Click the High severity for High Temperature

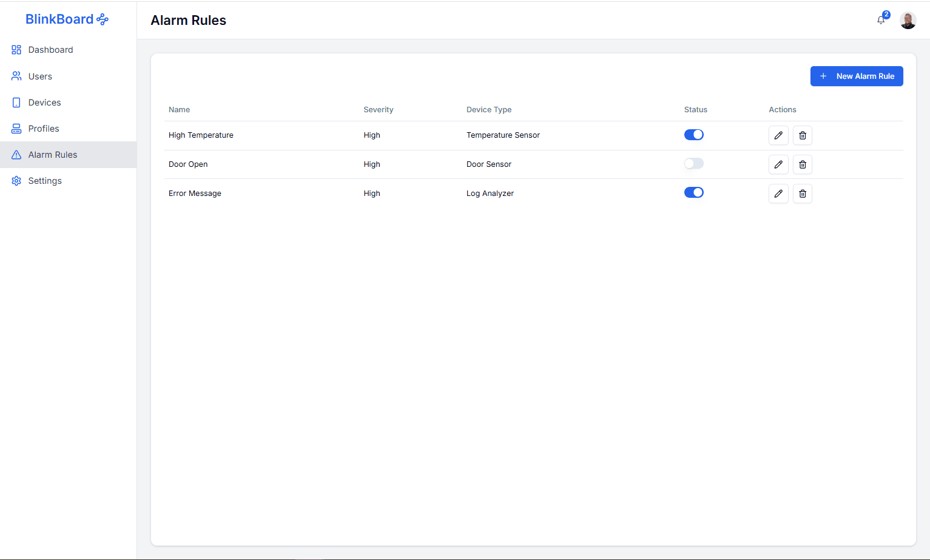coord(372,135)
